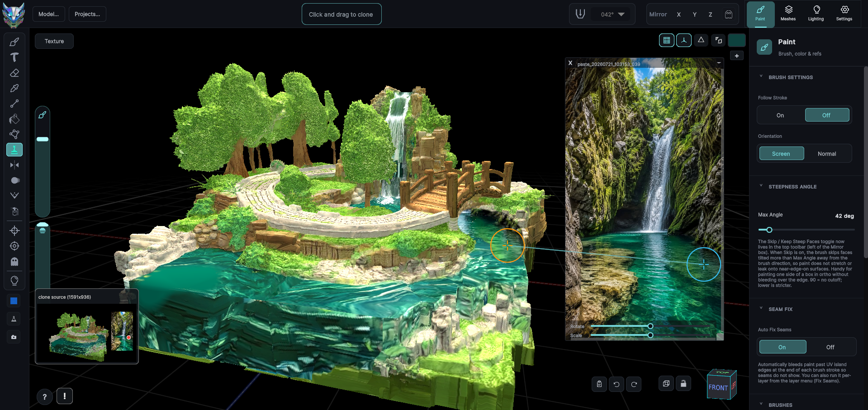Image resolution: width=868 pixels, height=410 pixels.
Task: Click the redo arrow button
Action: pyautogui.click(x=634, y=384)
